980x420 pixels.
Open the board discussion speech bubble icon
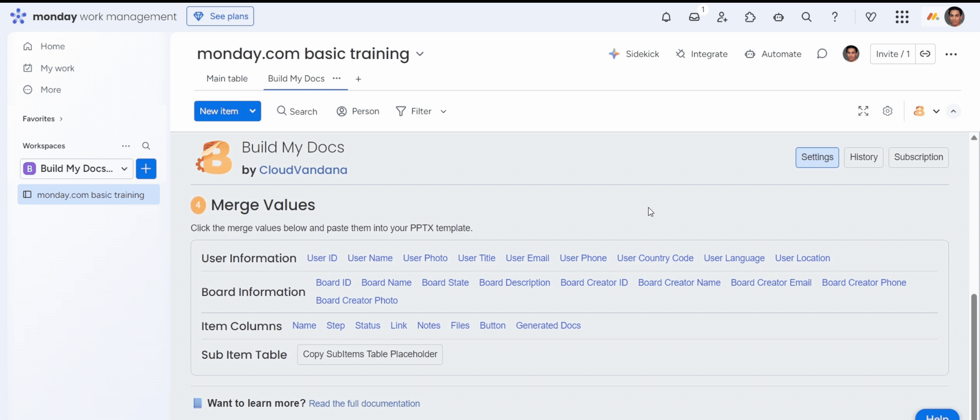tap(822, 54)
